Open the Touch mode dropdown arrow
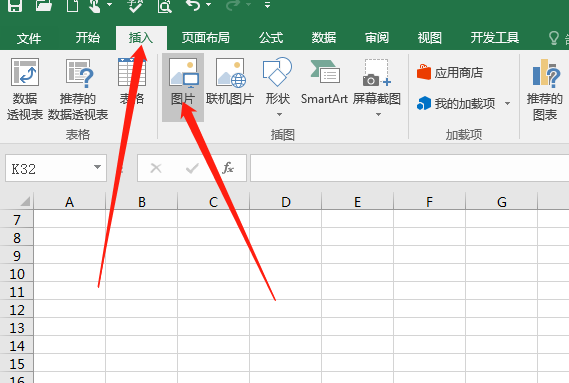Screen dimensions: 569x383 click(x=110, y=5)
